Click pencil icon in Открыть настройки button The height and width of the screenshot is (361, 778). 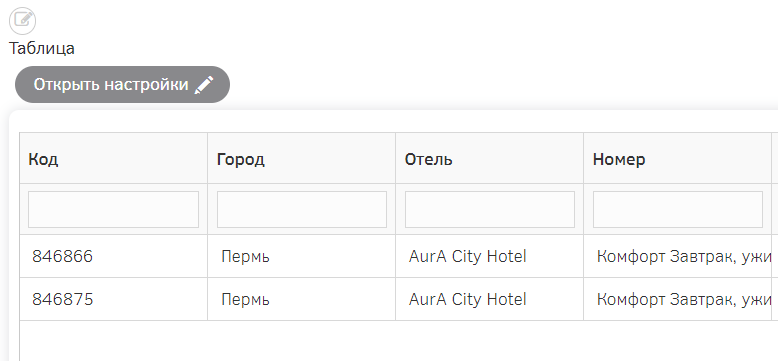point(203,85)
